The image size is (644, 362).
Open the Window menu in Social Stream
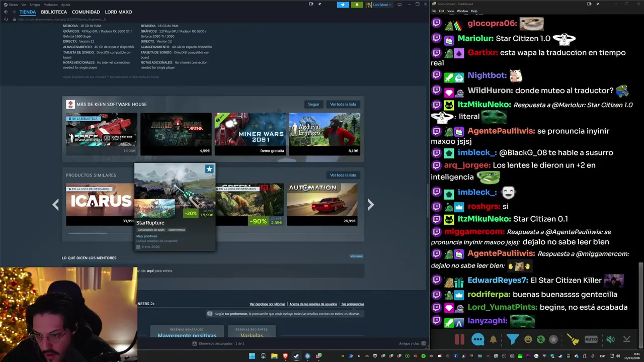click(462, 11)
